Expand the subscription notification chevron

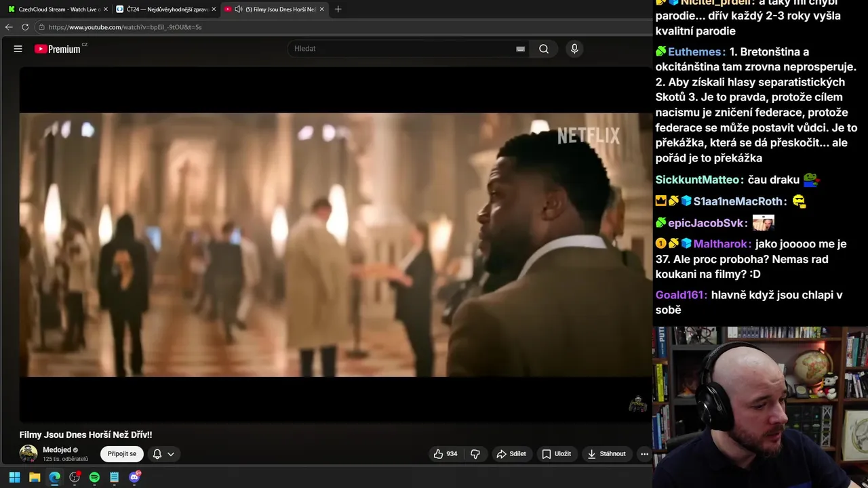coord(171,454)
